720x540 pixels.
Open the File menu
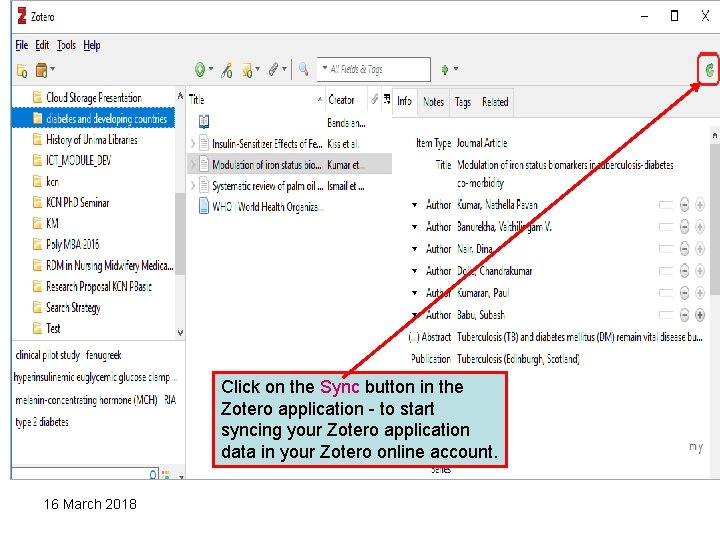(x=22, y=45)
